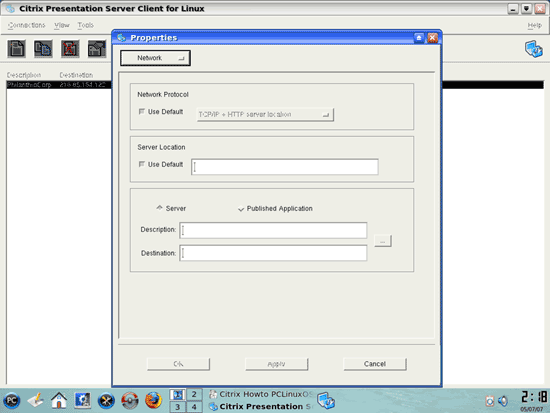Select the PhilanthroCorp connection row
This screenshot has height=413, width=550.
(x=59, y=85)
